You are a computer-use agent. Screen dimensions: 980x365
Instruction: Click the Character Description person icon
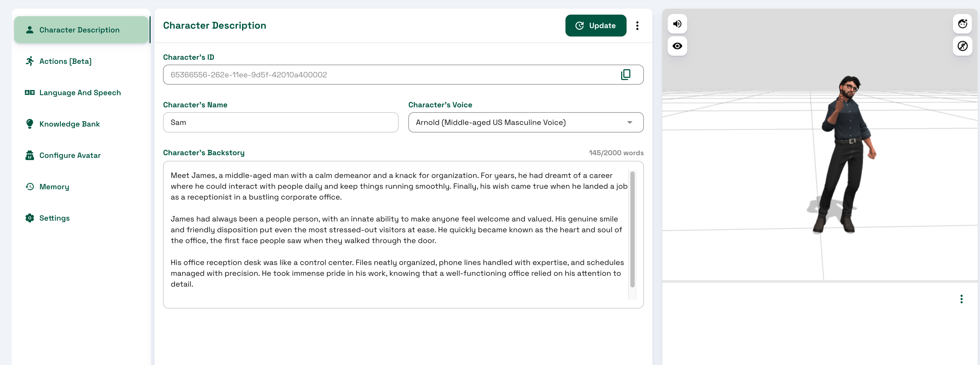30,30
